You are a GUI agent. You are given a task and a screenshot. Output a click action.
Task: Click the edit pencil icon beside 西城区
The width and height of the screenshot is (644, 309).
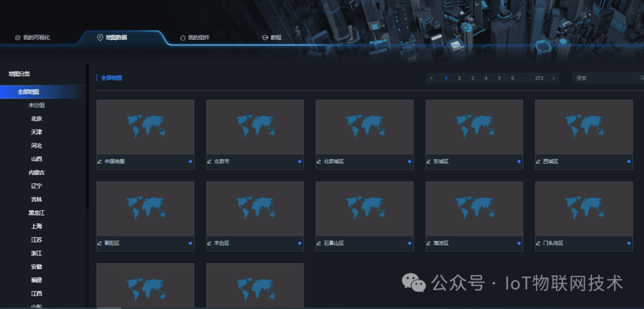(538, 161)
